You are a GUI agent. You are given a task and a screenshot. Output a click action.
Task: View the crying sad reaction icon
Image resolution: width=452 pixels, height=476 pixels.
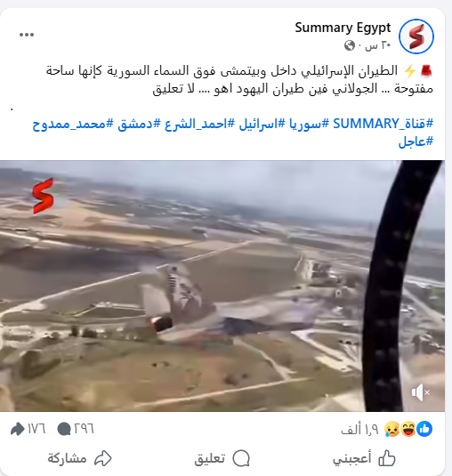pyautogui.click(x=391, y=429)
